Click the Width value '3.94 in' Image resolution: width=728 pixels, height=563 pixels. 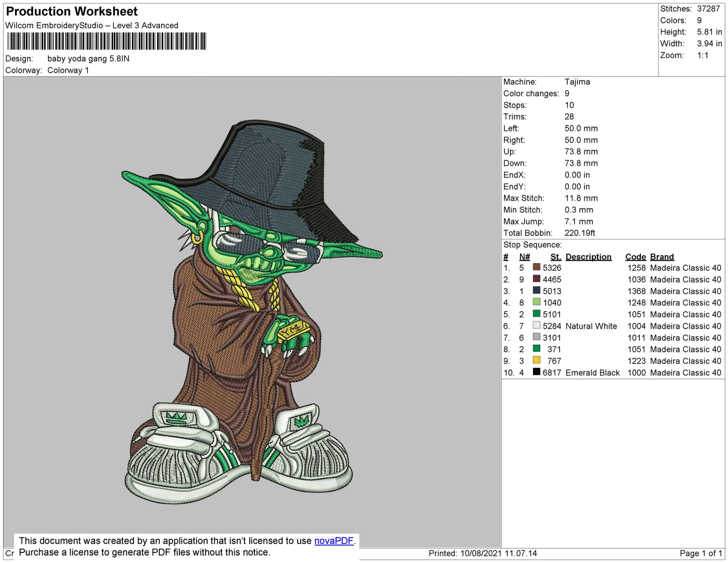(x=709, y=43)
